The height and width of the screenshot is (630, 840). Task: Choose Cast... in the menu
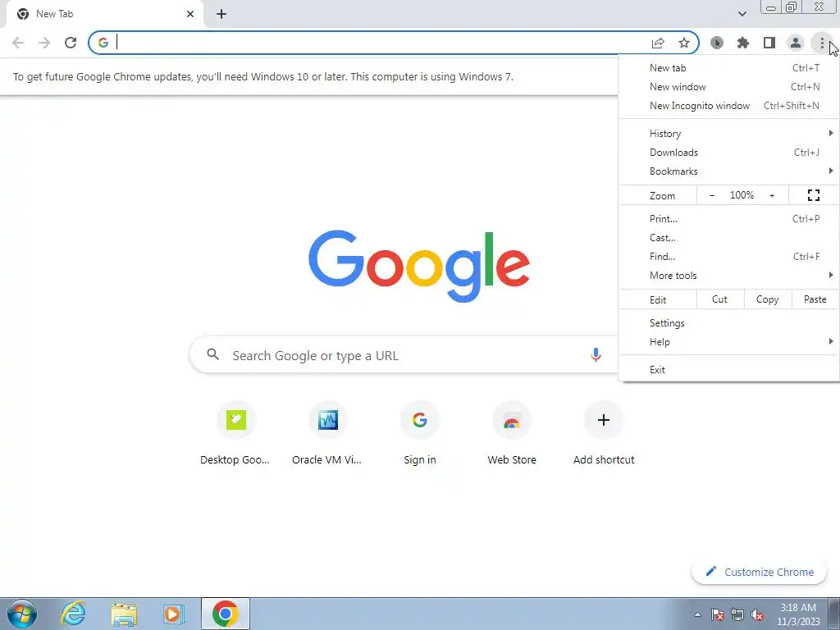click(x=729, y=237)
